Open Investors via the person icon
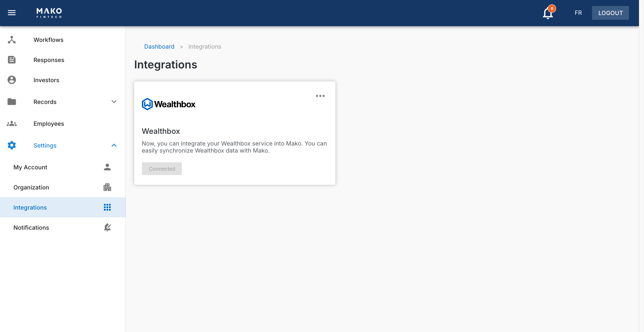 (12, 80)
